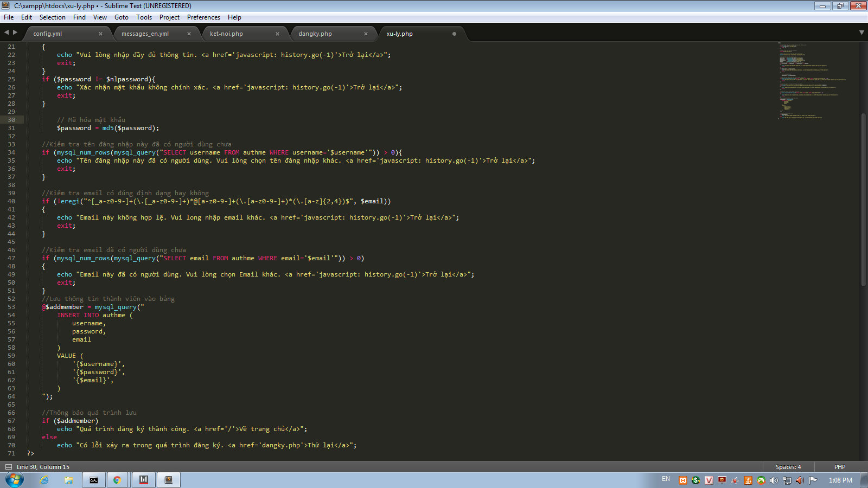Click the next tab arrow
Image resolution: width=868 pixels, height=488 pixels.
click(15, 33)
